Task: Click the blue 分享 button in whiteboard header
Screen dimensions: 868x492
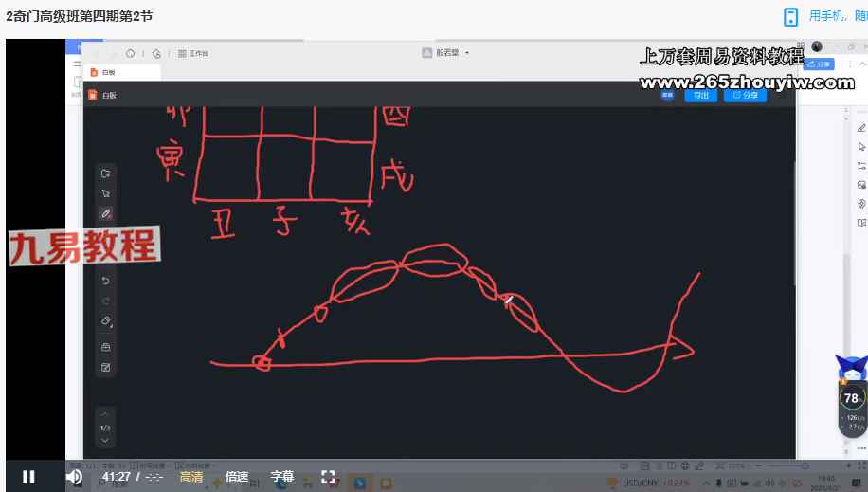Action: coord(746,95)
